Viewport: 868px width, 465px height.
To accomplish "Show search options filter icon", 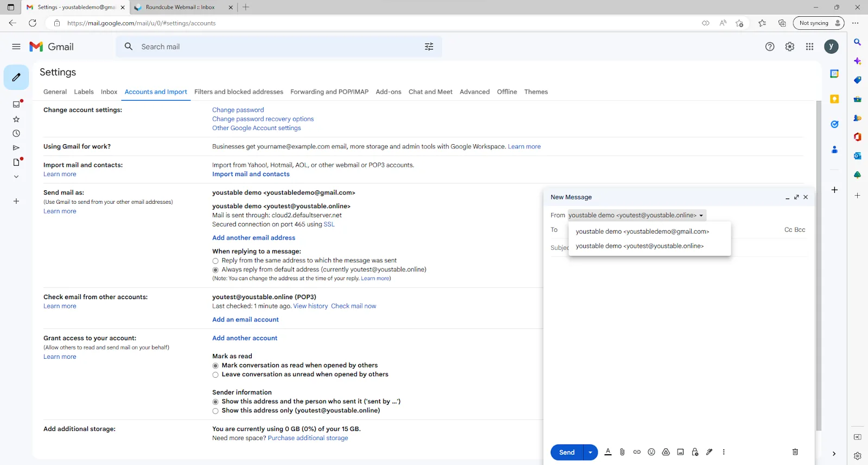I will coord(429,47).
